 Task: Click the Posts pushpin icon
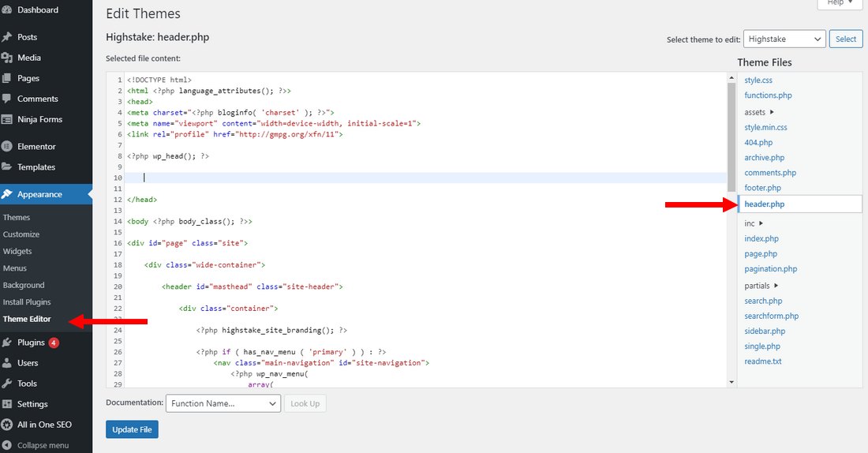[x=7, y=37]
